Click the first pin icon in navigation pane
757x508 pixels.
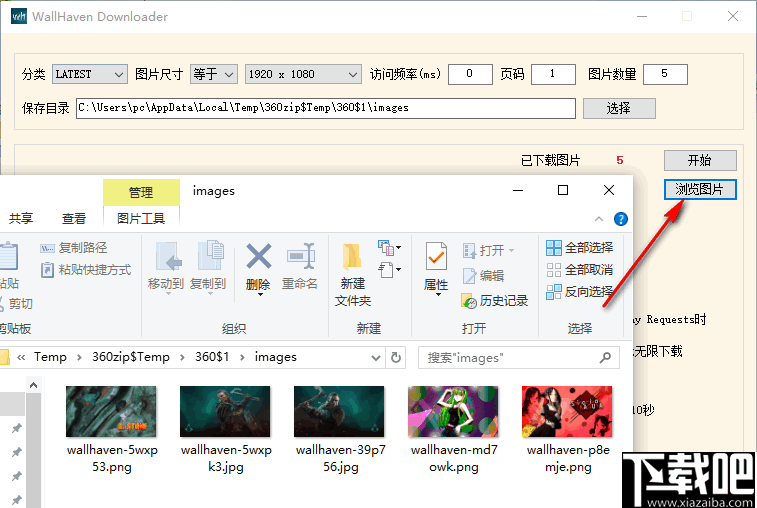tap(16, 428)
